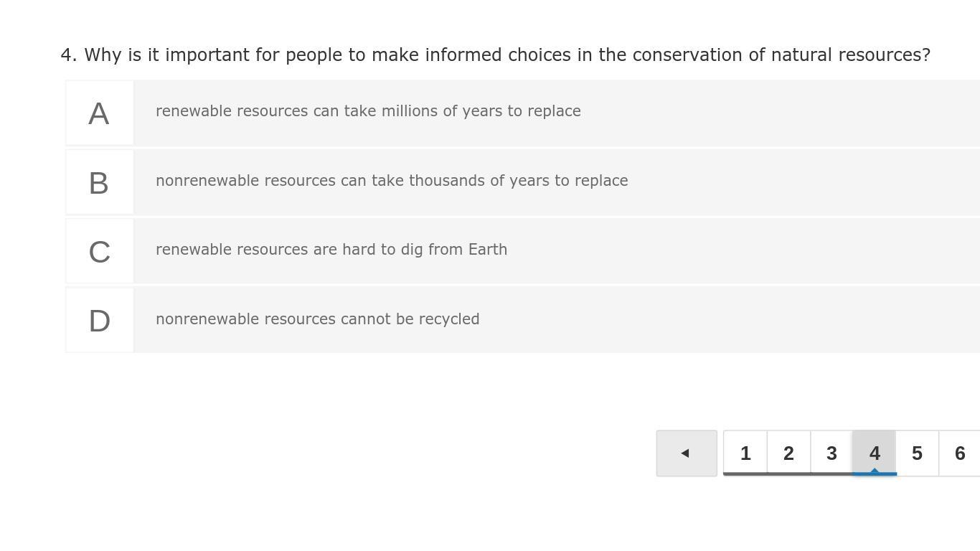Switch to question 6

pyautogui.click(x=960, y=453)
